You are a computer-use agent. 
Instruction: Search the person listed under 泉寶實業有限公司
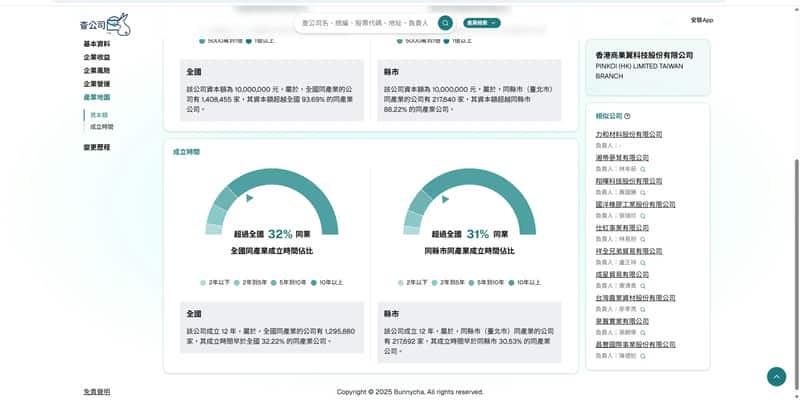click(x=643, y=333)
